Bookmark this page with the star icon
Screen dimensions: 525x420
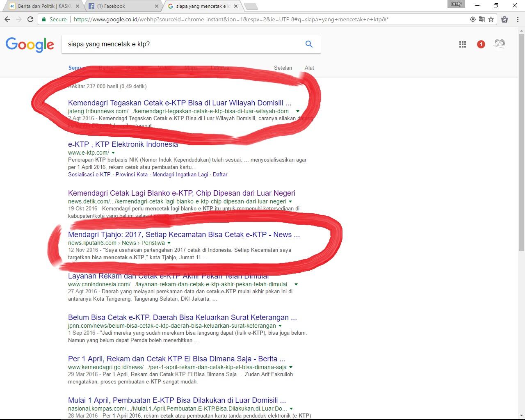coord(491,19)
